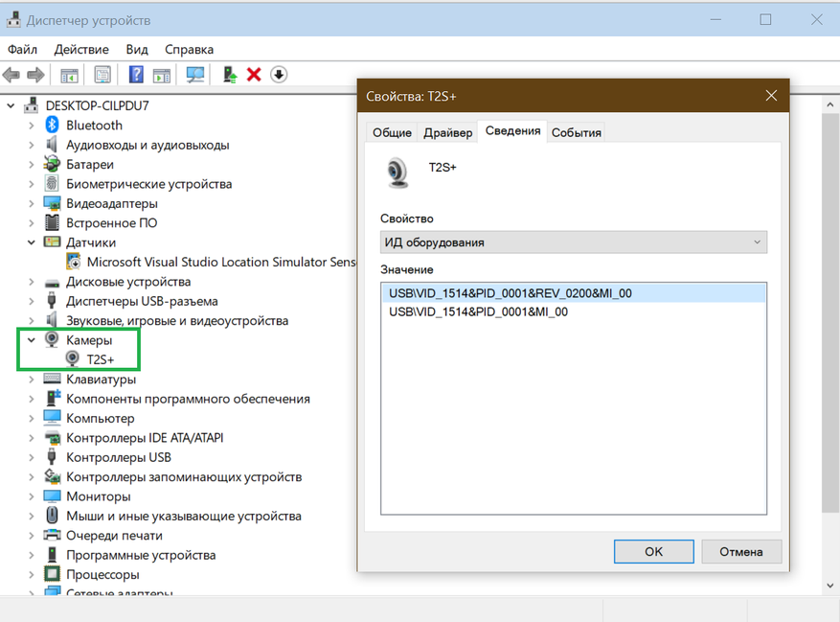
Task: Click the Клавиатуры keyboard icon
Action: tap(52, 379)
